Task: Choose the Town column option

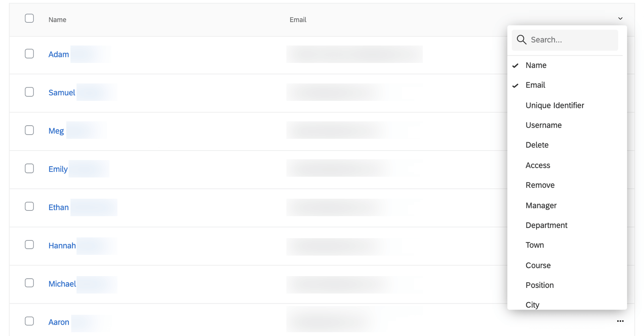Action: pos(535,245)
